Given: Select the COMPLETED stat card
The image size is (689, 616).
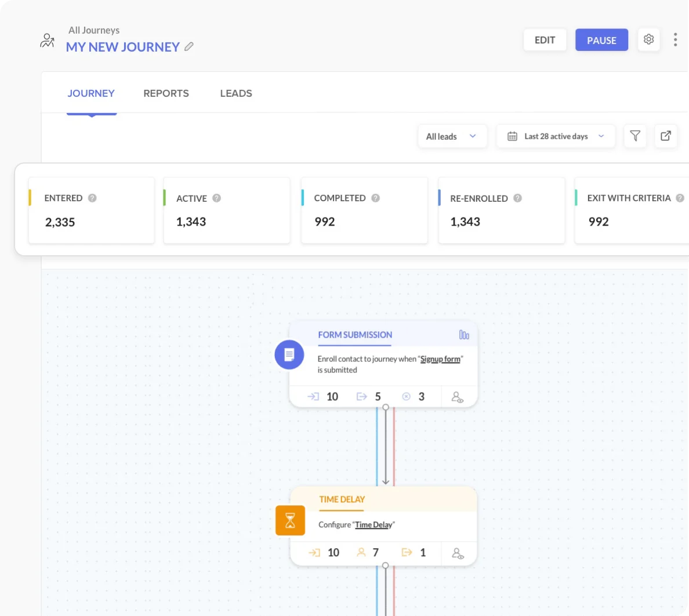Looking at the screenshot, I should pos(364,210).
